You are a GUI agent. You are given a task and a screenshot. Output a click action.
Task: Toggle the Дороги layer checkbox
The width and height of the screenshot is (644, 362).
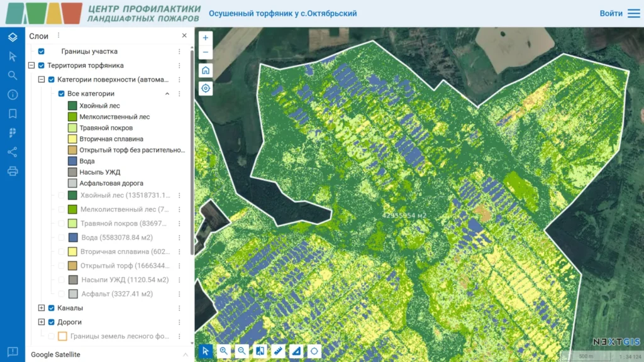[52, 322]
